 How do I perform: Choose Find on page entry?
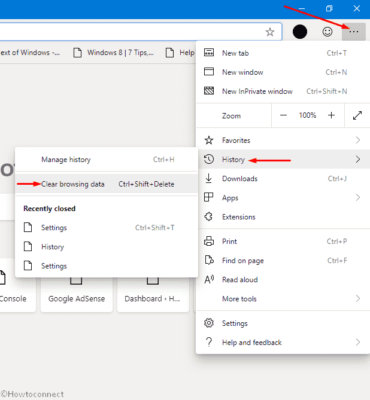click(x=283, y=260)
